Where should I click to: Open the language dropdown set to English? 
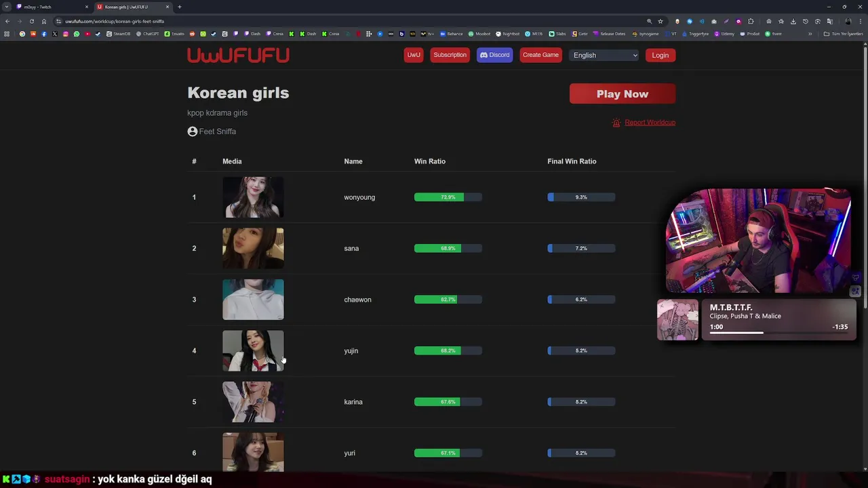(x=604, y=56)
